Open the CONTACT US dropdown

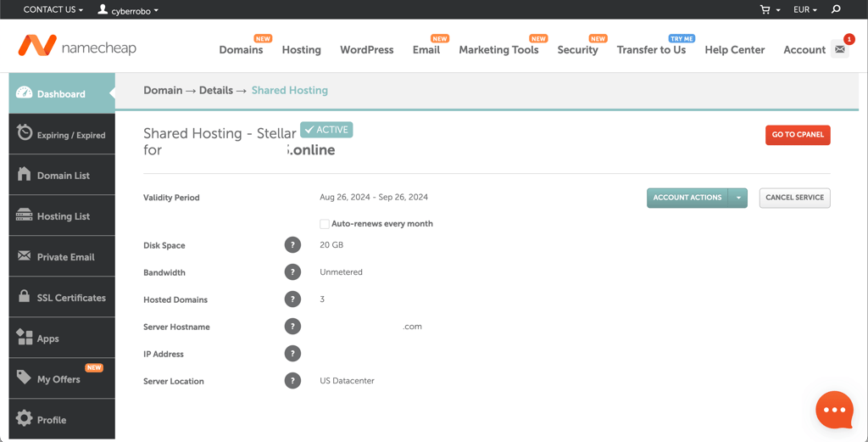[x=53, y=10]
